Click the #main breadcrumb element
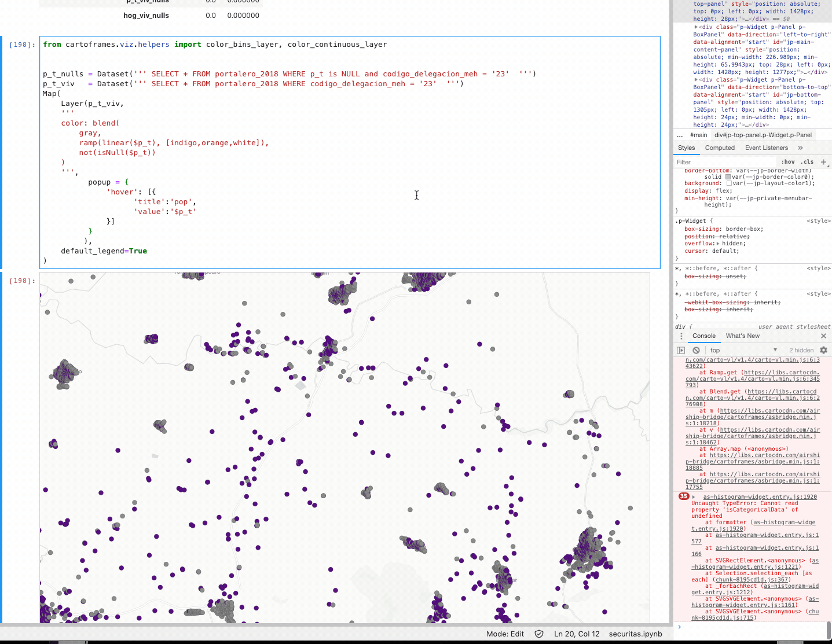The width and height of the screenshot is (832, 644). (x=699, y=135)
